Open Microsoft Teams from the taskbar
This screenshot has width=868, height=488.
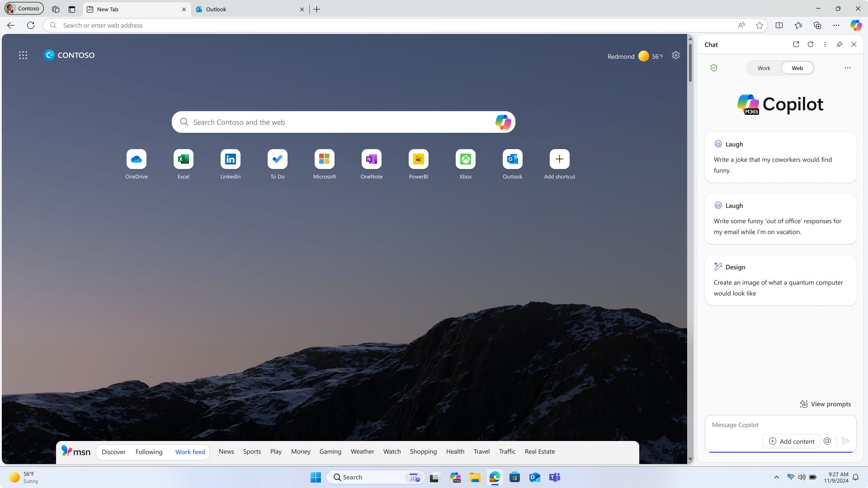(x=555, y=477)
